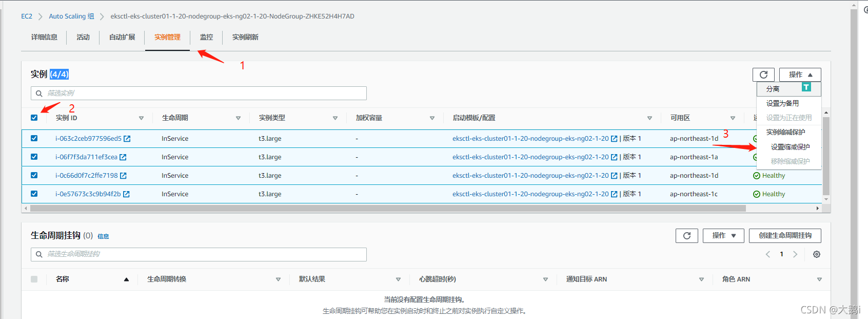Sort lifecycle hooks by 名称 arrow
Image resolution: width=868 pixels, height=319 pixels.
(x=126, y=279)
